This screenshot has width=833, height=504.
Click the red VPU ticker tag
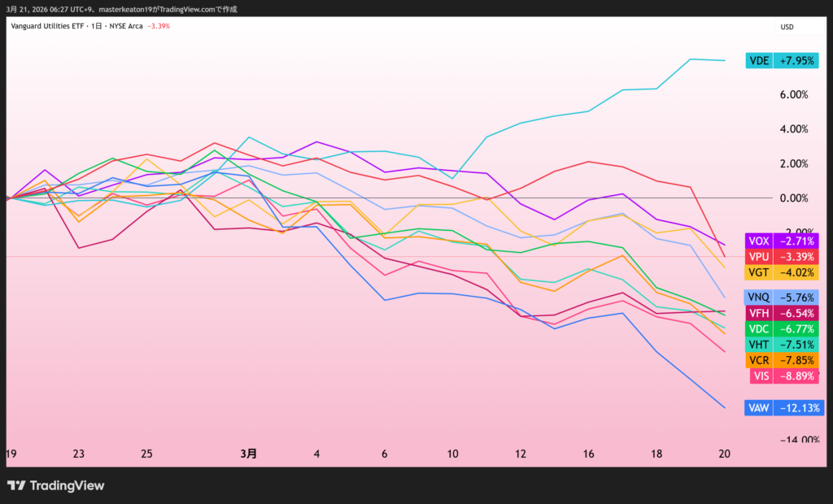pos(758,257)
